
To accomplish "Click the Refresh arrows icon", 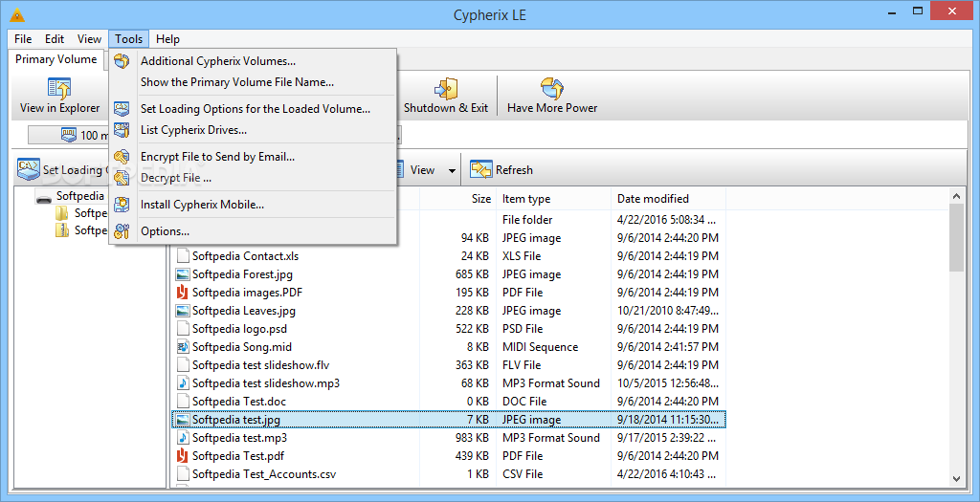I will (x=481, y=170).
